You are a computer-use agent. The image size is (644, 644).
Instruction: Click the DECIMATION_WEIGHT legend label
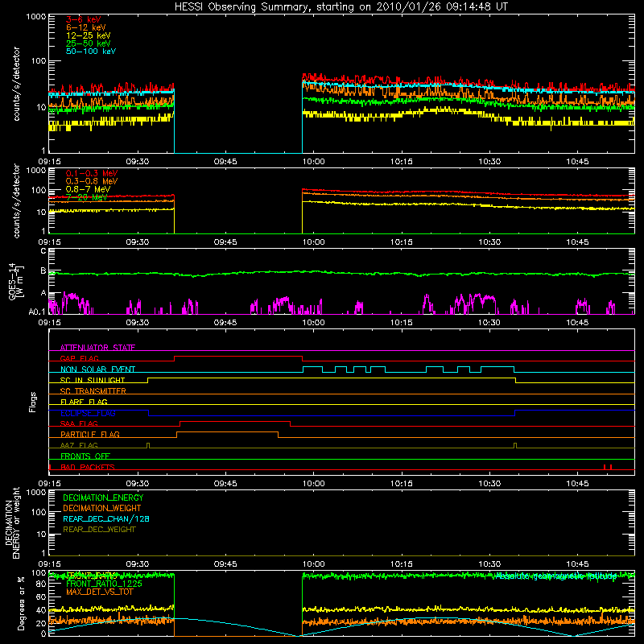(x=102, y=508)
